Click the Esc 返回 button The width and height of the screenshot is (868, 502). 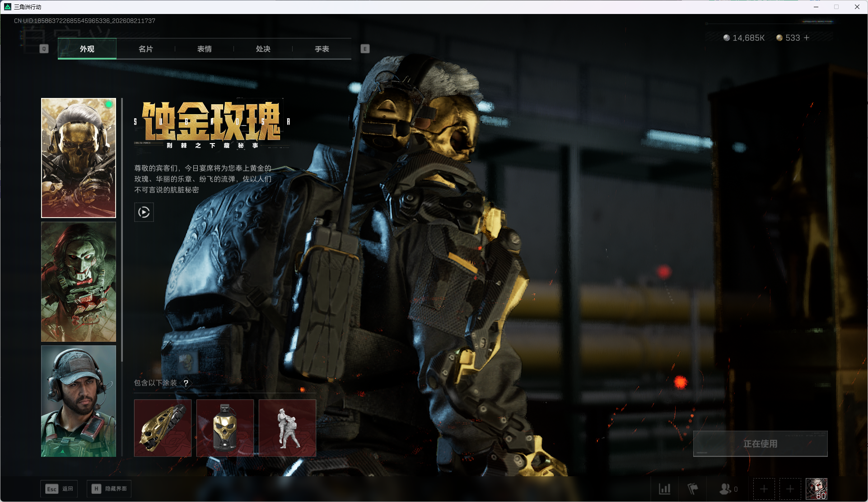click(59, 489)
